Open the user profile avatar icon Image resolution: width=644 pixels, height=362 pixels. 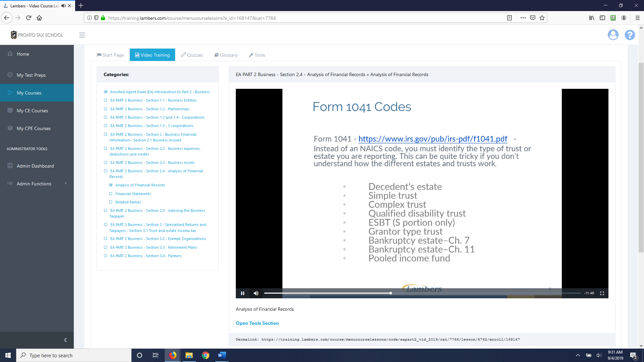[613, 35]
